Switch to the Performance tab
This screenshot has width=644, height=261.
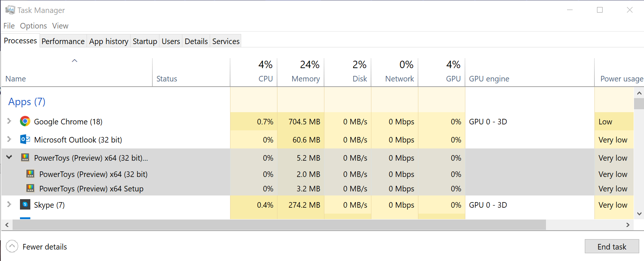(x=63, y=41)
